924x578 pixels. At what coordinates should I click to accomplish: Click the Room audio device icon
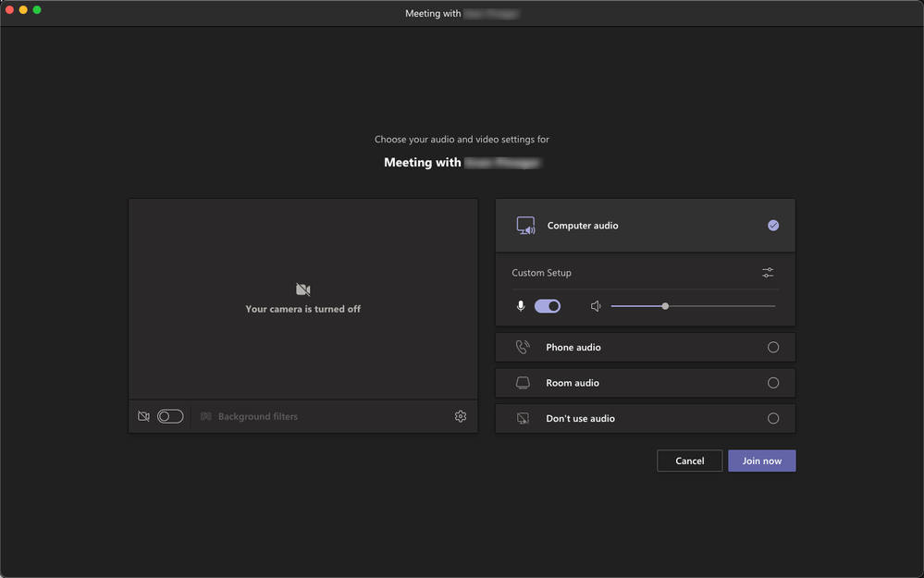pos(523,383)
